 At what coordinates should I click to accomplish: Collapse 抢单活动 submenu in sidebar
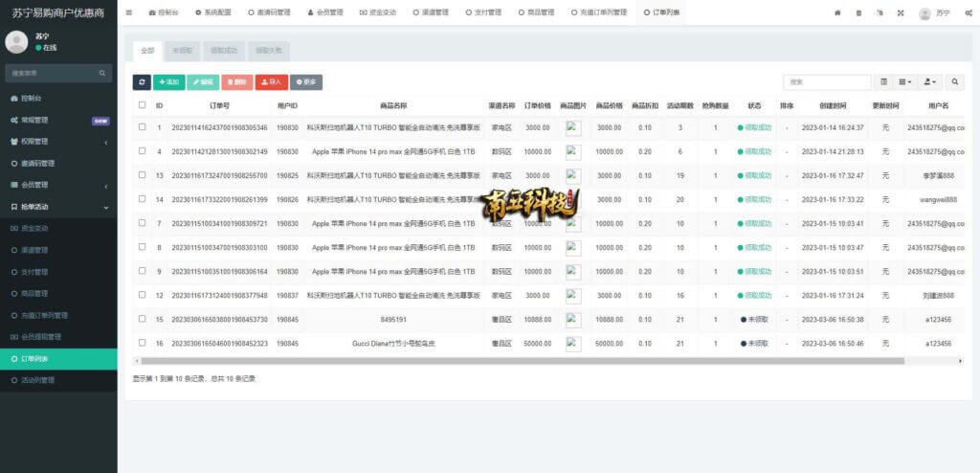click(58, 207)
